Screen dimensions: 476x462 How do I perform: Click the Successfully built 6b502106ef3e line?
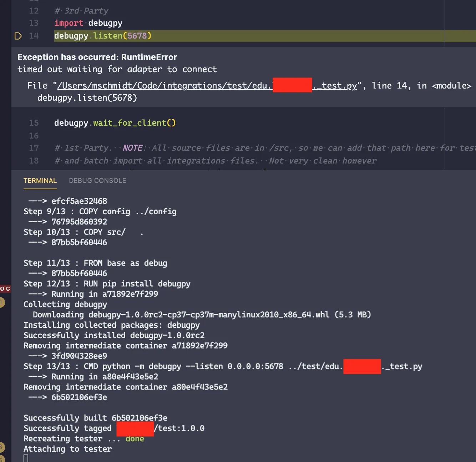pyautogui.click(x=95, y=418)
